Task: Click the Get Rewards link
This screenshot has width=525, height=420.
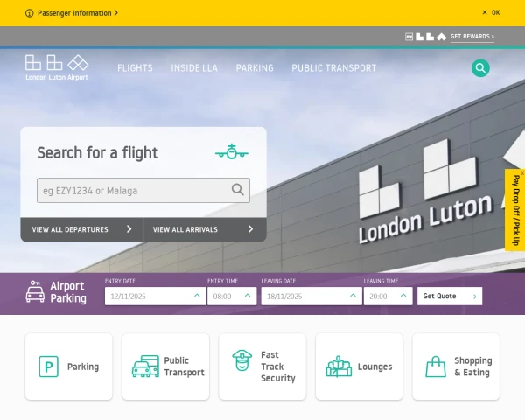Action: coord(472,37)
